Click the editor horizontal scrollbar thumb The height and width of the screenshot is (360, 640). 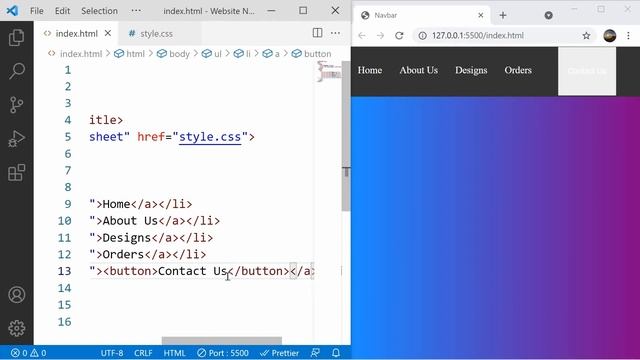click(222, 341)
